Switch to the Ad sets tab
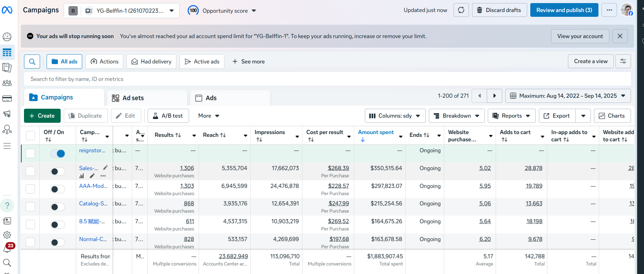The image size is (644, 274). pyautogui.click(x=133, y=98)
